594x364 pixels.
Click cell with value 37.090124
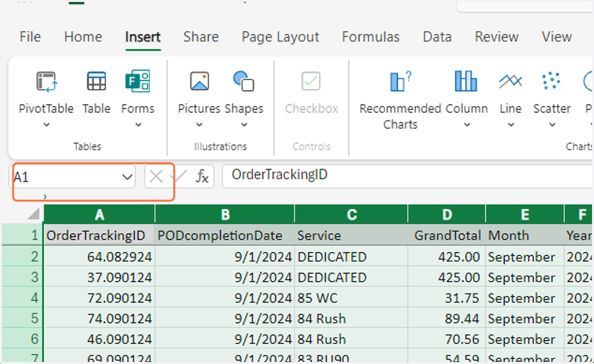(x=99, y=277)
